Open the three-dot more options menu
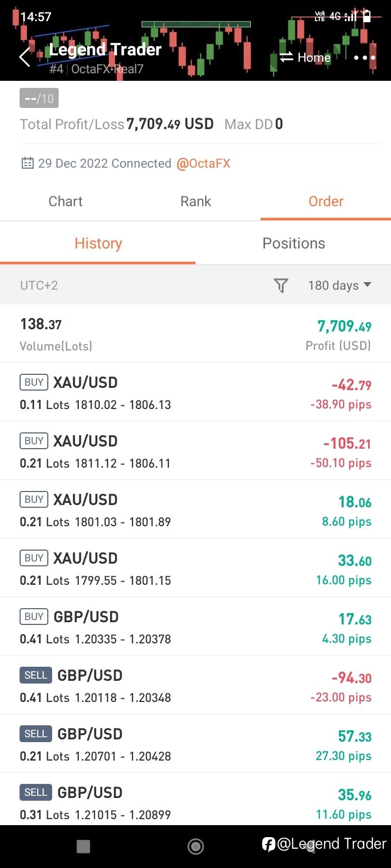This screenshot has height=868, width=391. click(364, 58)
